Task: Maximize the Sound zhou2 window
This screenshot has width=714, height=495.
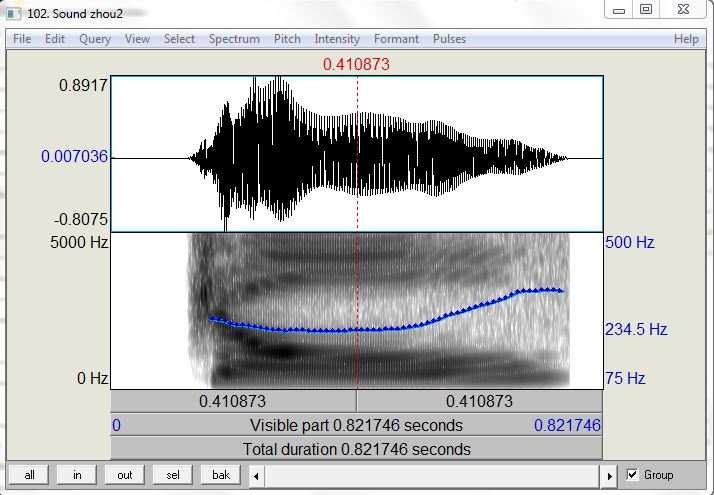Action: (646, 10)
